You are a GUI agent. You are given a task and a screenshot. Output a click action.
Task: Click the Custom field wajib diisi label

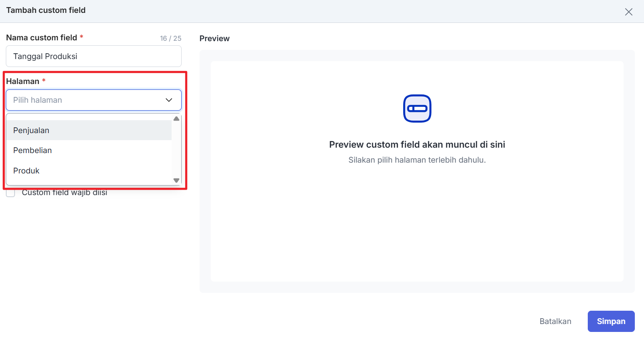[x=65, y=193]
